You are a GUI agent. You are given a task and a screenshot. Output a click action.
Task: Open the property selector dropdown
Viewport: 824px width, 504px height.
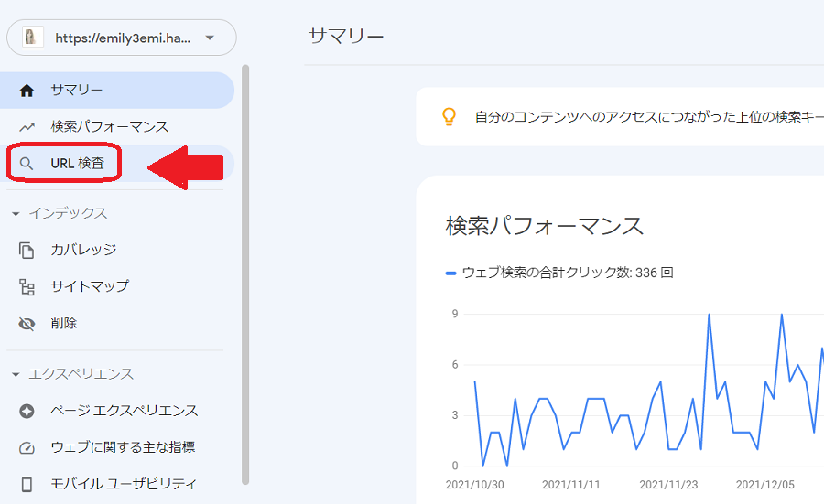[x=122, y=38]
